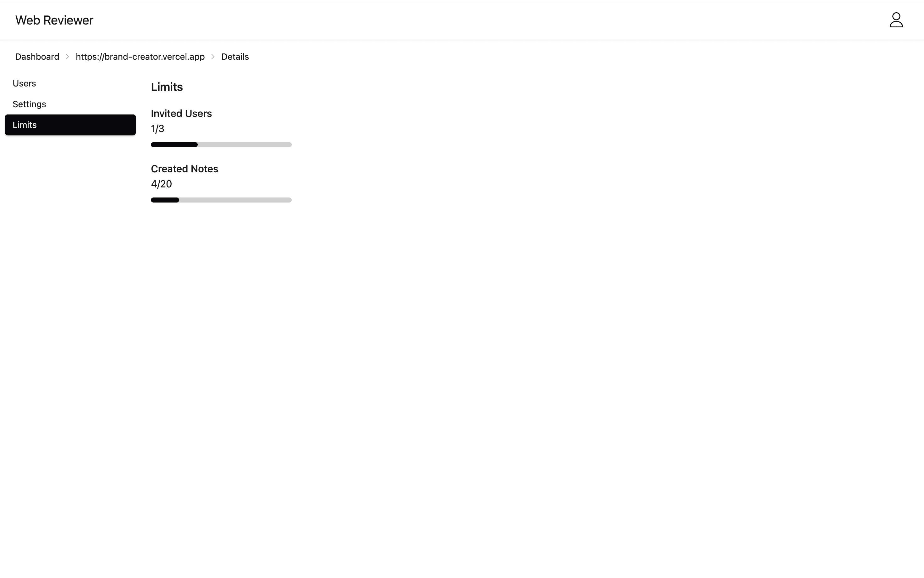Click the 4/20 created notes count
The height and width of the screenshot is (578, 924).
(161, 184)
